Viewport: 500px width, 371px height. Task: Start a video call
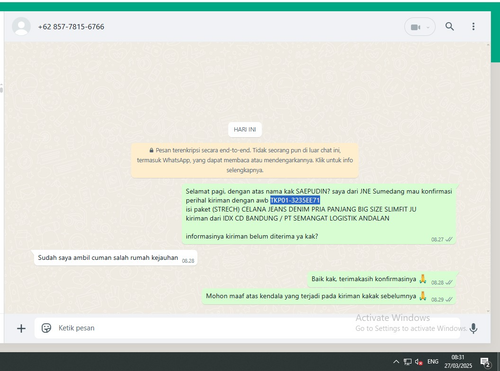[x=415, y=27]
